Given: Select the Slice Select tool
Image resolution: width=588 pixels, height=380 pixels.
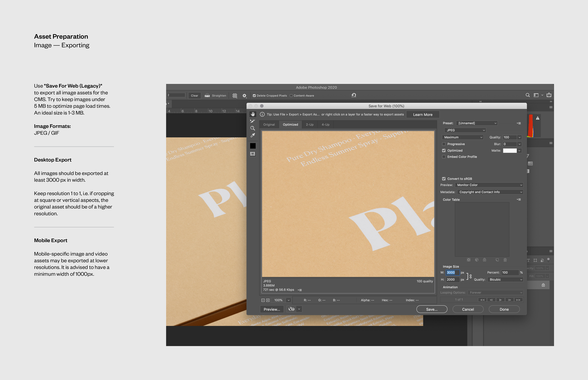Looking at the screenshot, I should pyautogui.click(x=252, y=121).
